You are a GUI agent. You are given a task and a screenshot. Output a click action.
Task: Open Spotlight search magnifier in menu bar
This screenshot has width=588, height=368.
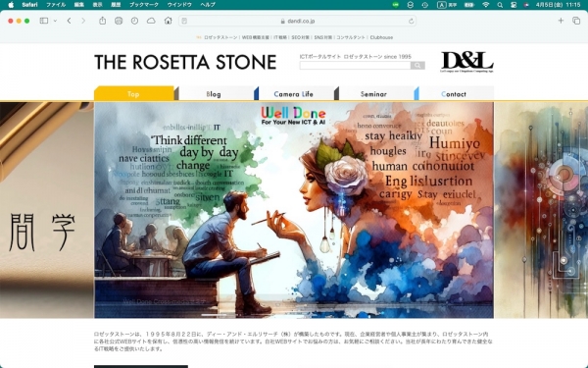tap(500, 5)
